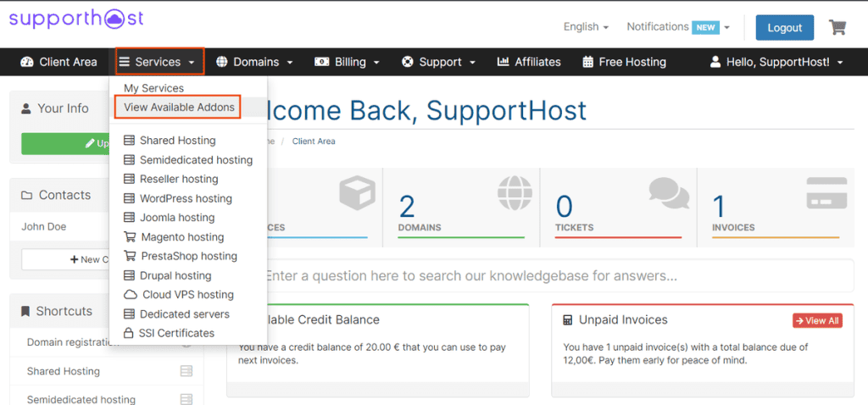Click server icon in Shared Hosting shortcut row
868x405 pixels.
tap(186, 371)
